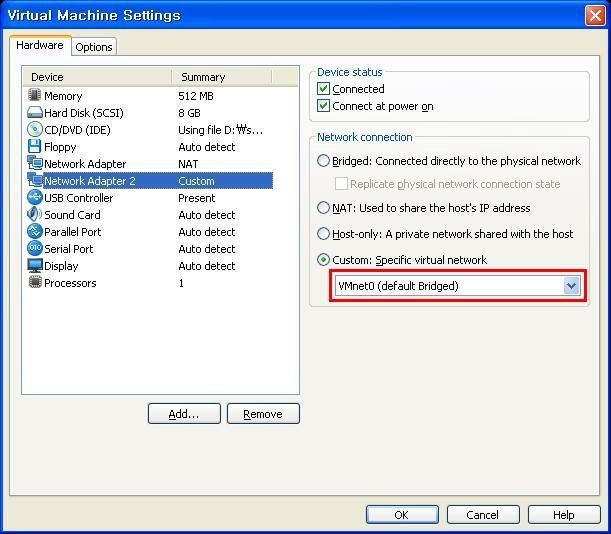Screen dimensions: 611x534
Task: Uncheck the Connected checkbox
Action: pos(323,89)
